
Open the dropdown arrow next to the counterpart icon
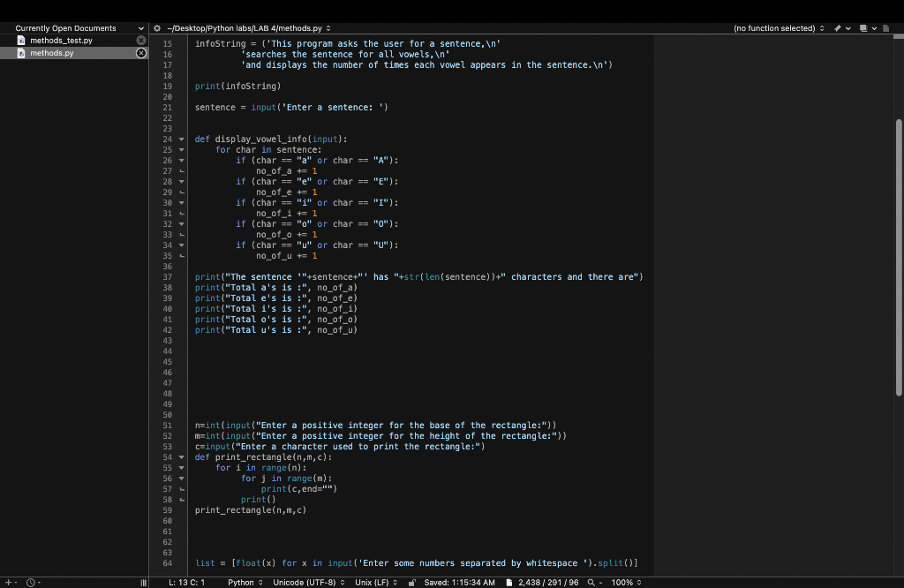[874, 28]
